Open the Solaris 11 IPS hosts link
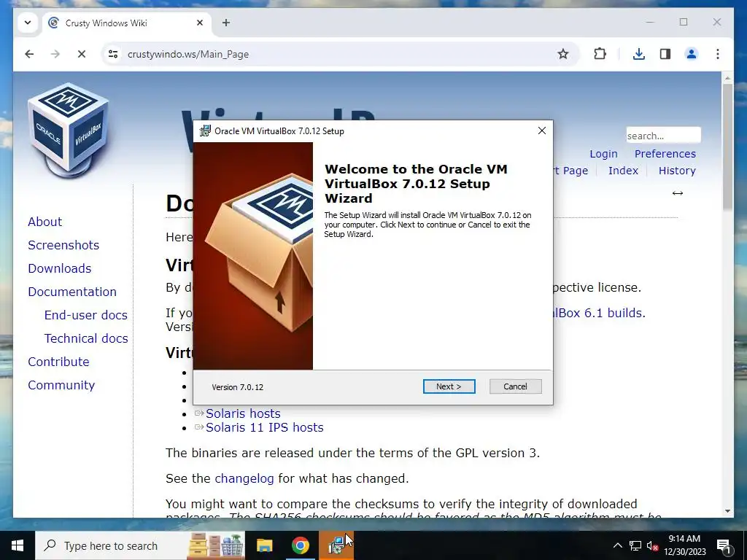Viewport: 747px width, 560px height. (264, 427)
